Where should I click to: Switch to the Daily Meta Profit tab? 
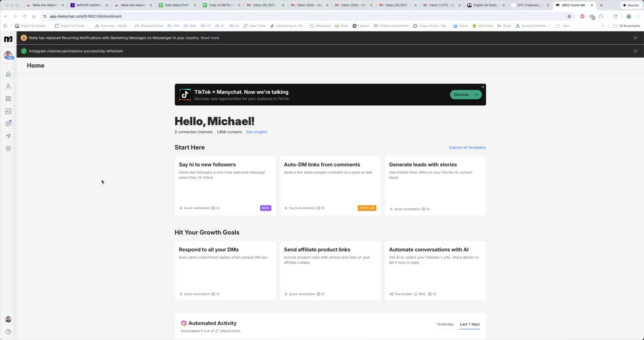tap(177, 5)
